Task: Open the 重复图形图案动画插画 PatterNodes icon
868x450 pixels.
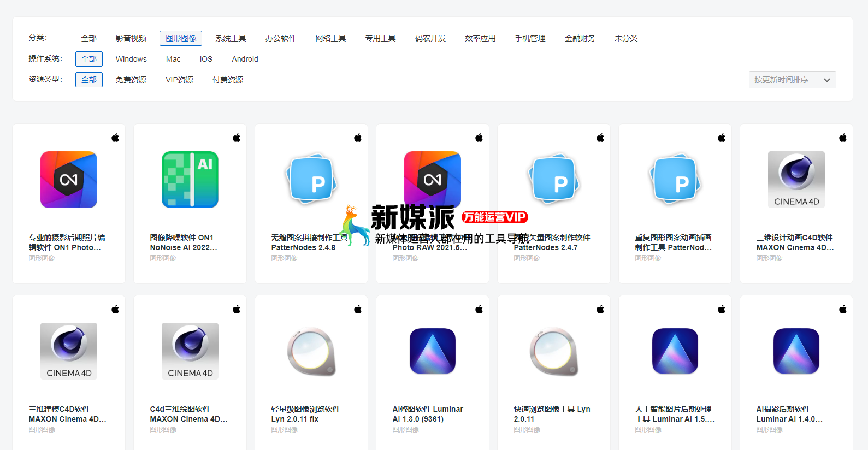Action: point(675,180)
